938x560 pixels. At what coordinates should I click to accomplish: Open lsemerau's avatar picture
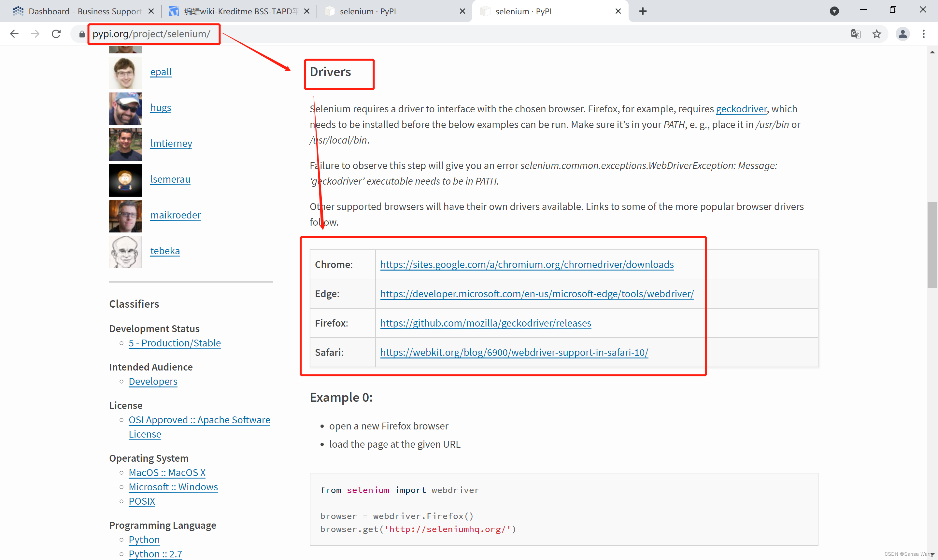click(125, 180)
